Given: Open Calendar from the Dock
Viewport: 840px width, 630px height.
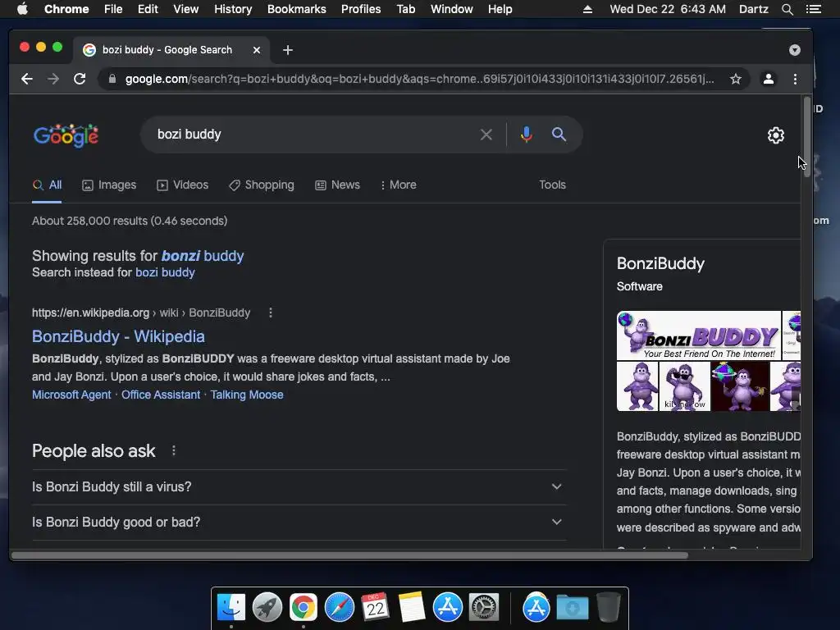Looking at the screenshot, I should [x=376, y=608].
